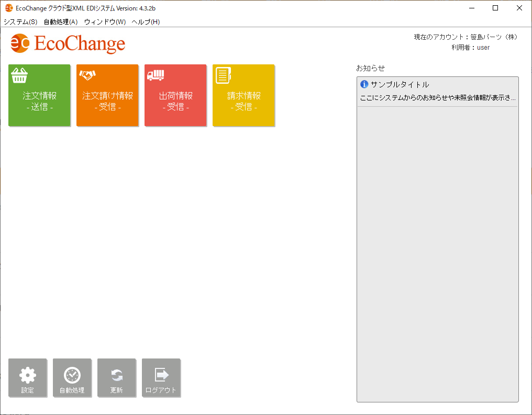Image resolution: width=532 pixels, height=415 pixels.
Task: Open the 出荷情報 受信 red tile
Action: pyautogui.click(x=175, y=95)
